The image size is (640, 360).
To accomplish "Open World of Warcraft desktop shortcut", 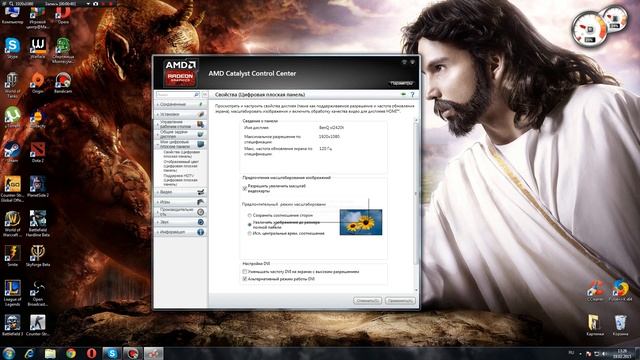I will pyautogui.click(x=12, y=224).
